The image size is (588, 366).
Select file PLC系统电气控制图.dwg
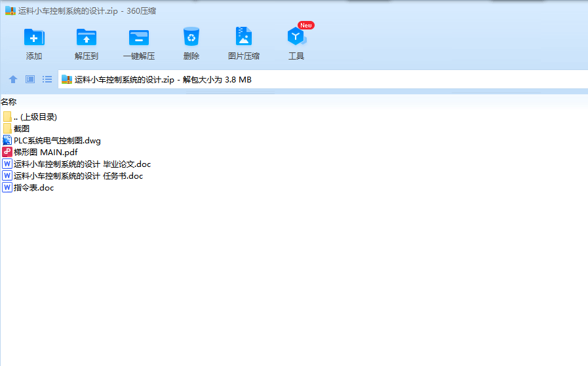coord(57,141)
